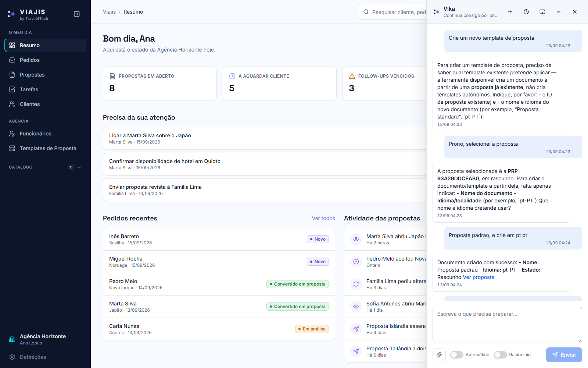Toggle the Automático switch
Image resolution: width=588 pixels, height=368 pixels.
pos(457,355)
